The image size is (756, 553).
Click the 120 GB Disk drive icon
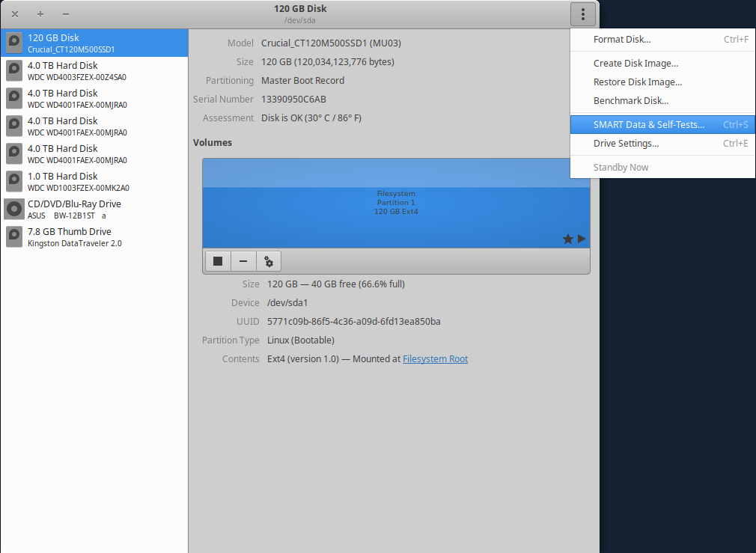coord(14,43)
